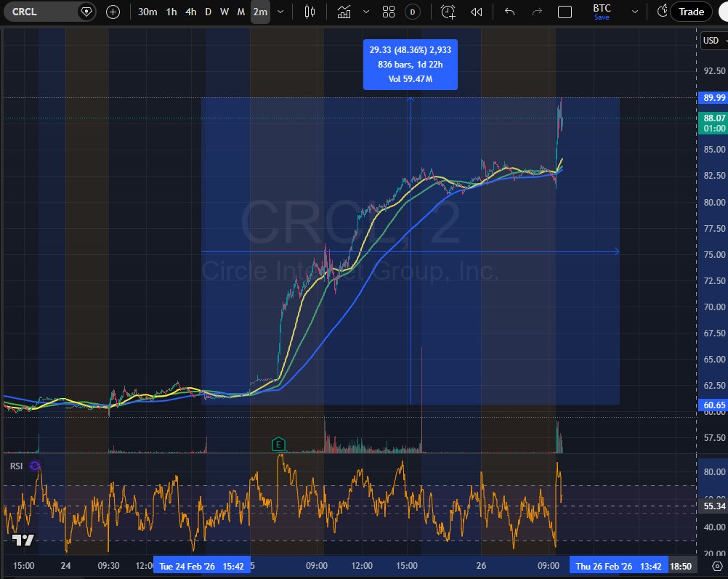Start bar replay with the rewind icon

(x=476, y=12)
